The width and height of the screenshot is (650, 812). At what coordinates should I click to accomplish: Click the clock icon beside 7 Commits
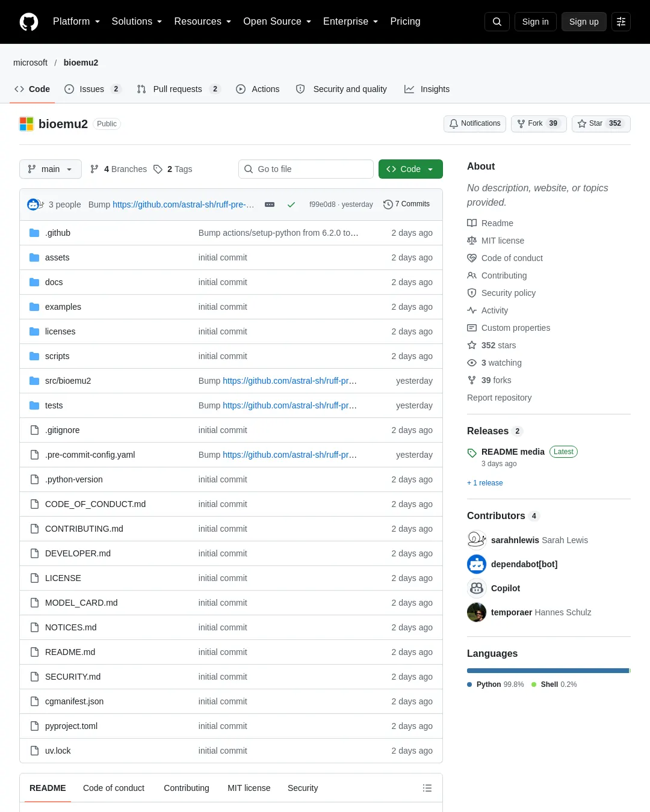tap(388, 205)
